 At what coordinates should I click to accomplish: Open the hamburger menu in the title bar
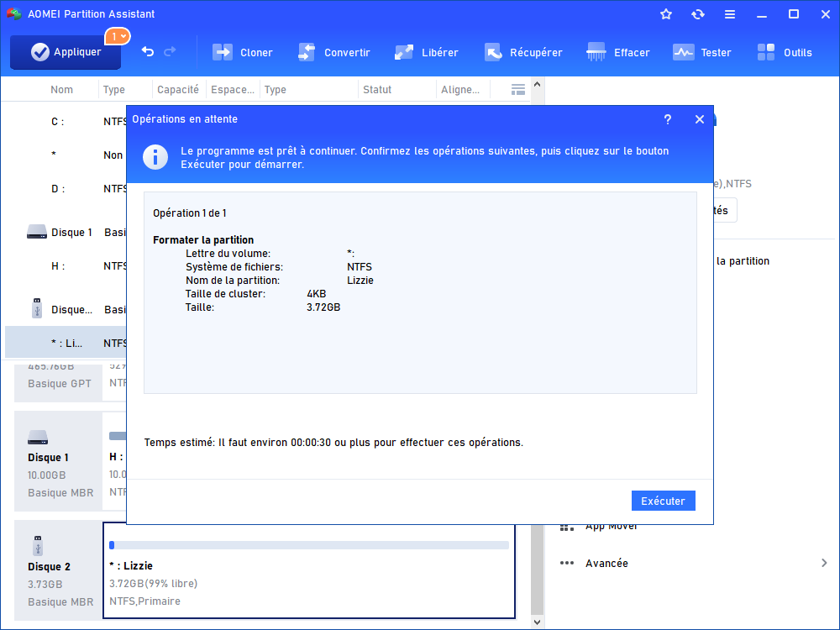[729, 13]
